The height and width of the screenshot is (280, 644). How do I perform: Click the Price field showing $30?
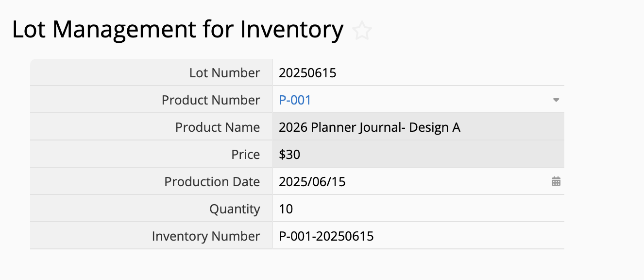coord(289,155)
